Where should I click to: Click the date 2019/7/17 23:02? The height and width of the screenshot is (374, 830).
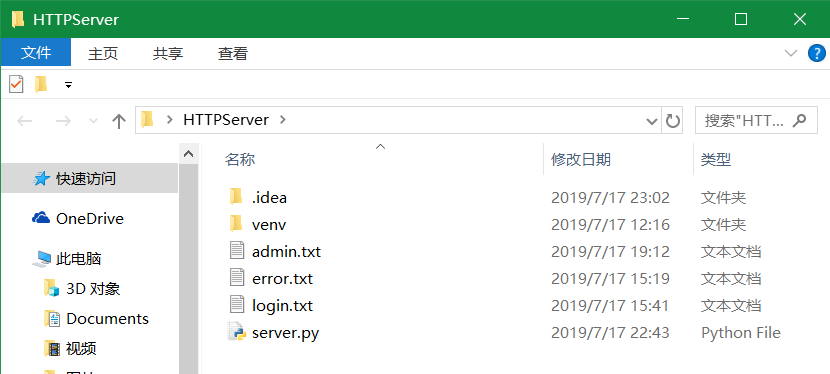click(610, 198)
